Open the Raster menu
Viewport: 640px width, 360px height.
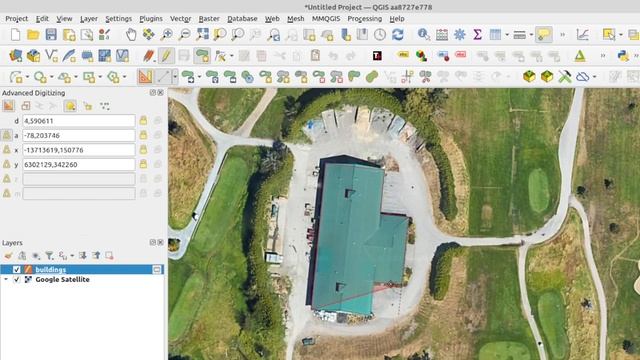[209, 19]
